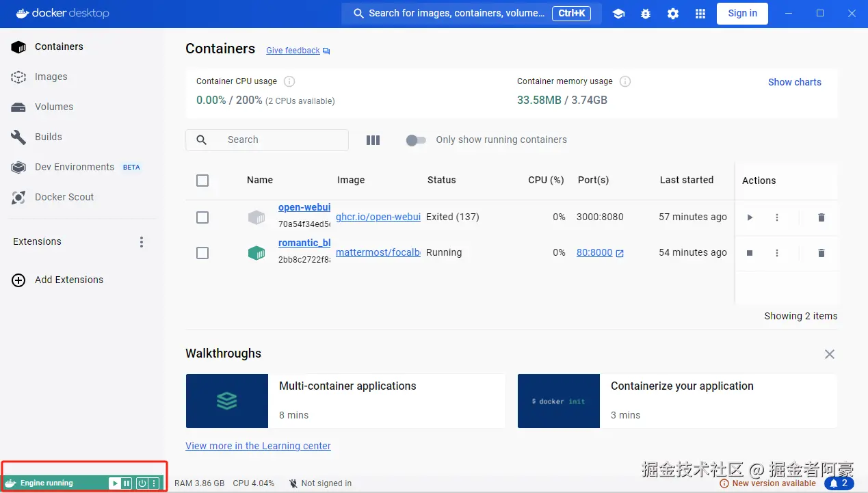The image size is (868, 493).
Task: Open more actions for romantic_bl row
Action: pos(777,253)
